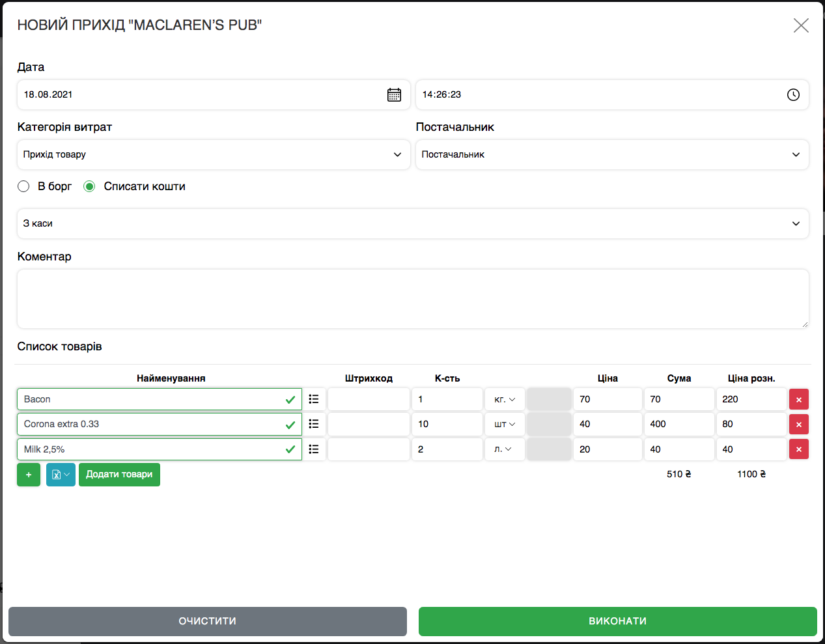Open the list icon beside Bacon

(314, 399)
